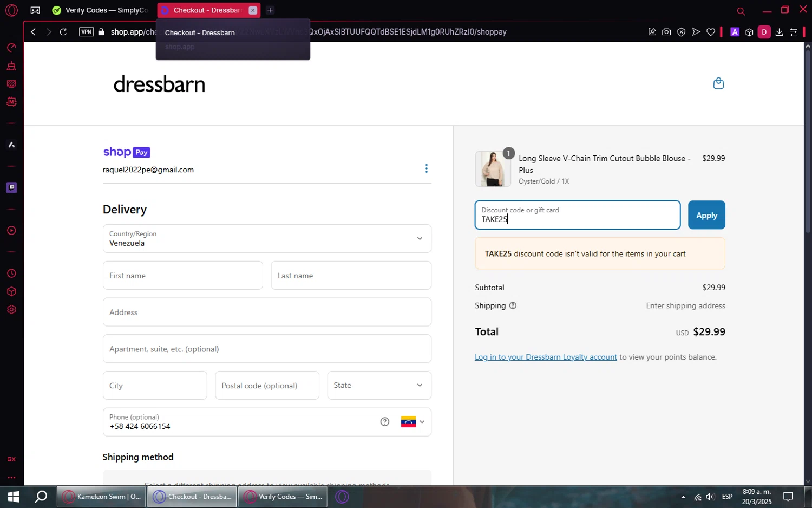Screen dimensions: 812x508
Task: Show site security padlock info
Action: click(101, 32)
